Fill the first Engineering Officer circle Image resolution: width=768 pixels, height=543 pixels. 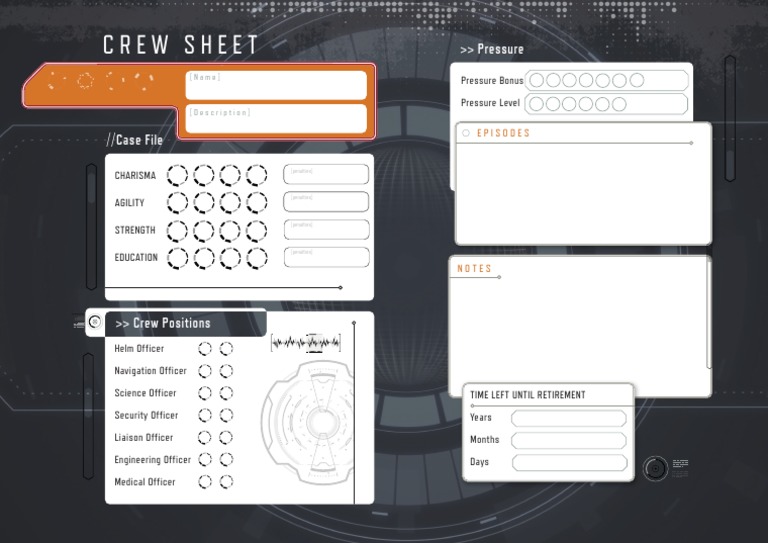[x=205, y=460]
